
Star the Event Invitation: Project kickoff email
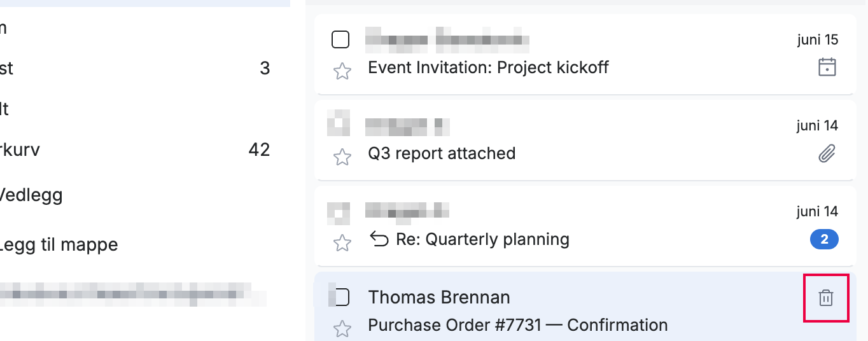[342, 71]
